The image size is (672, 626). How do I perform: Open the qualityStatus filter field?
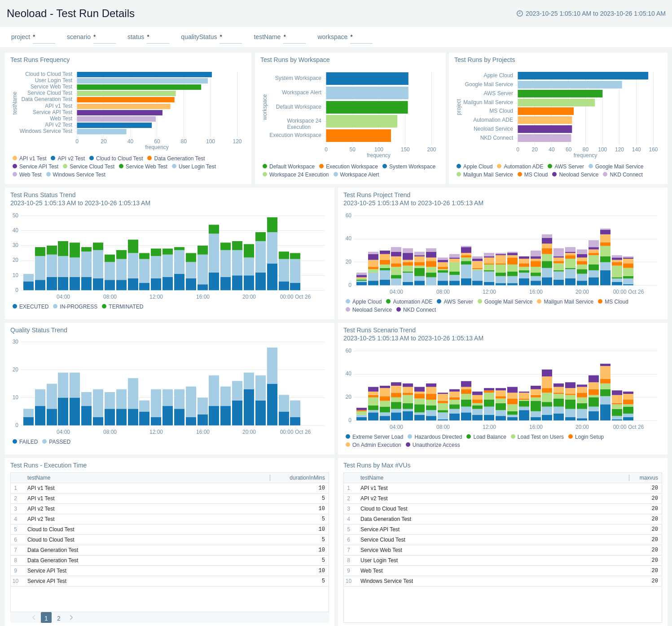point(231,37)
